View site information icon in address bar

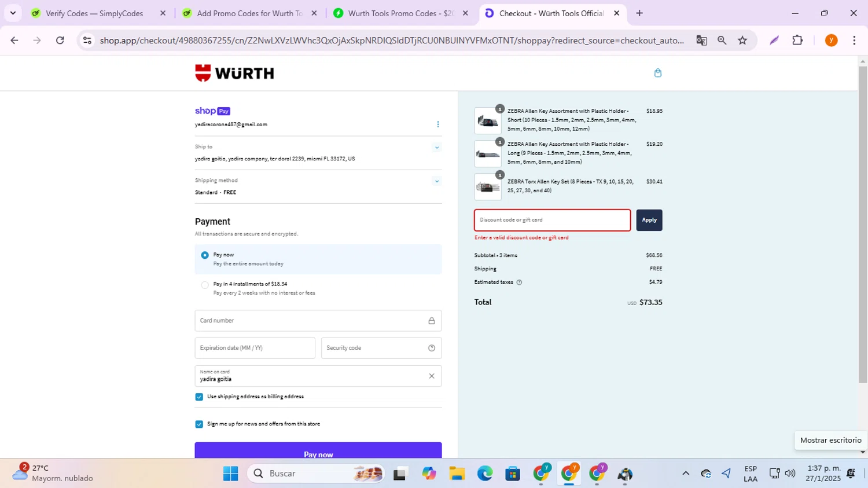coord(87,41)
